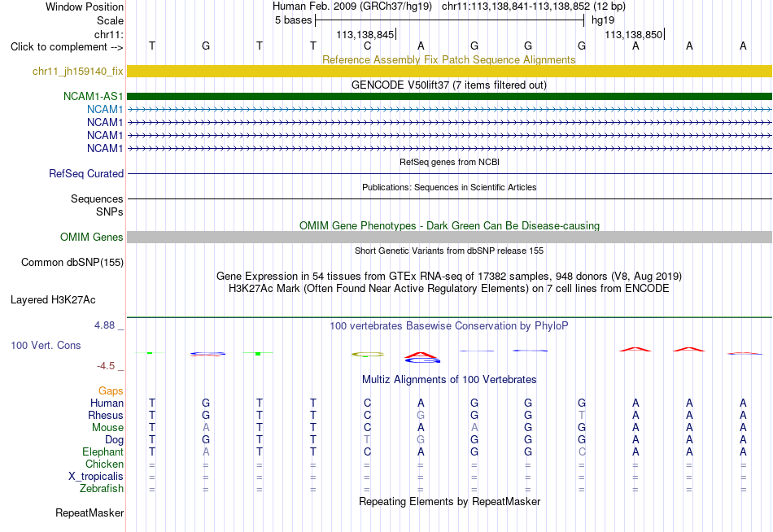Click the C base in the sequence ruler row

[367, 46]
